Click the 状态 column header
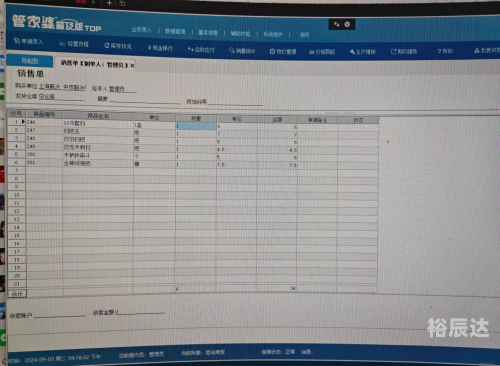500x366 pixels. point(358,120)
